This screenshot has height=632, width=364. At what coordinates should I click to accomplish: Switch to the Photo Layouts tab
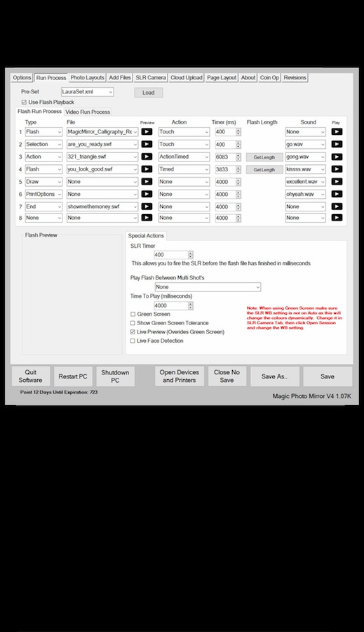[88, 78]
